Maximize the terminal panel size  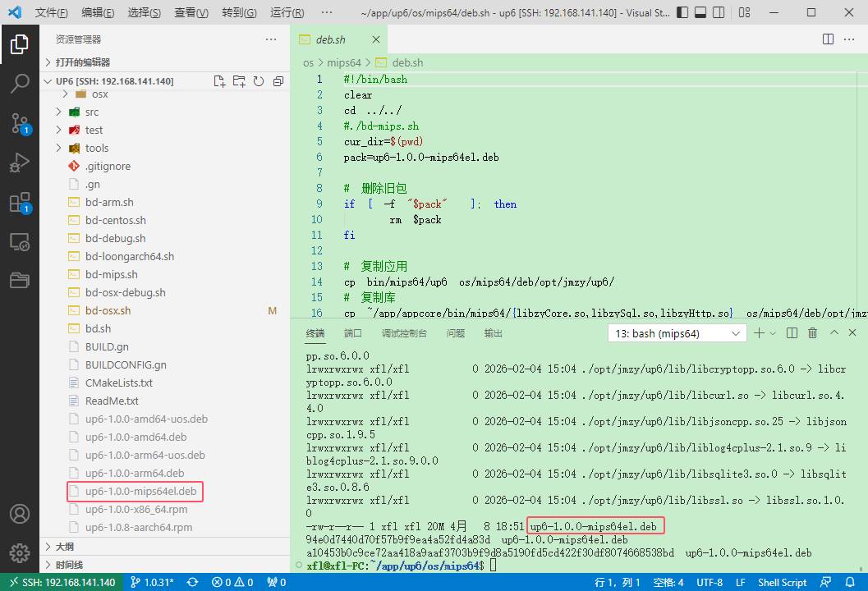tap(834, 333)
